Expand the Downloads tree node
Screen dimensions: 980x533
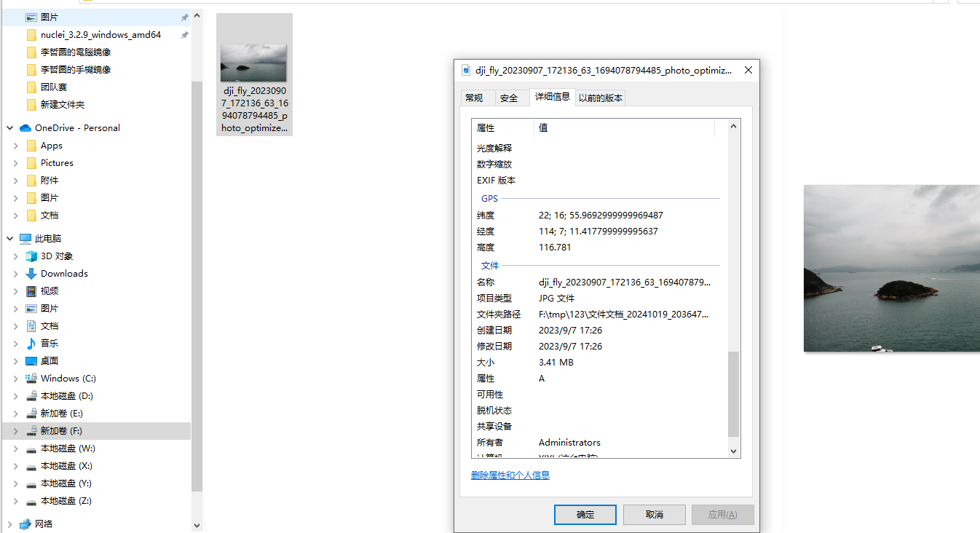tap(16, 274)
